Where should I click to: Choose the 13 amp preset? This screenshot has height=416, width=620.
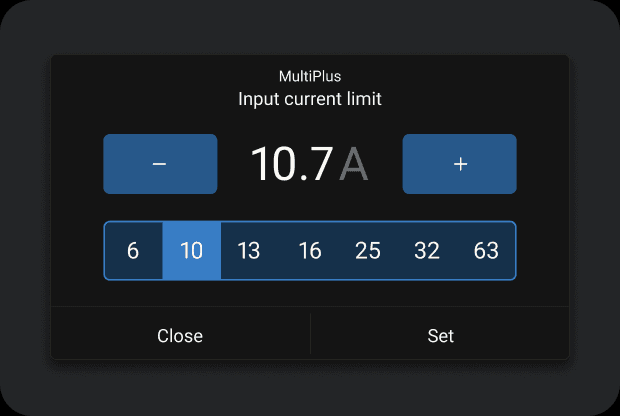click(x=249, y=250)
